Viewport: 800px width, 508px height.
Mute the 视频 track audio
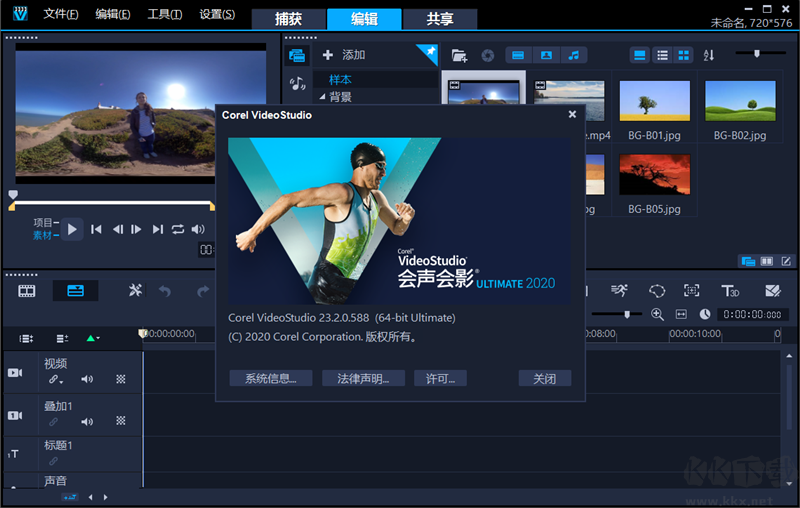(87, 380)
